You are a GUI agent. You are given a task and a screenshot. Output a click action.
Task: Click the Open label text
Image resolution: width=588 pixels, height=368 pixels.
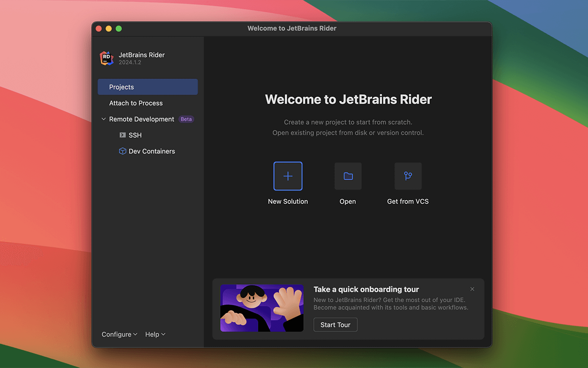[348, 201]
